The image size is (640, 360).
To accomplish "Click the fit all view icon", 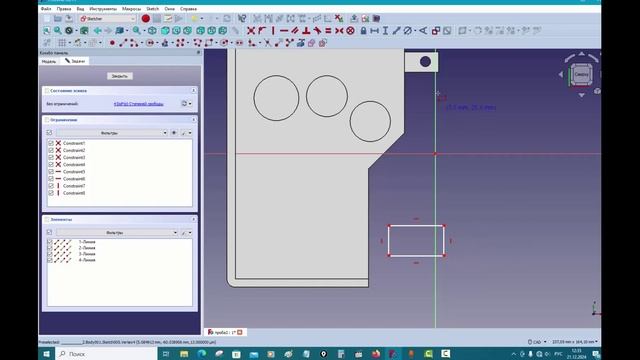I will coord(47,31).
